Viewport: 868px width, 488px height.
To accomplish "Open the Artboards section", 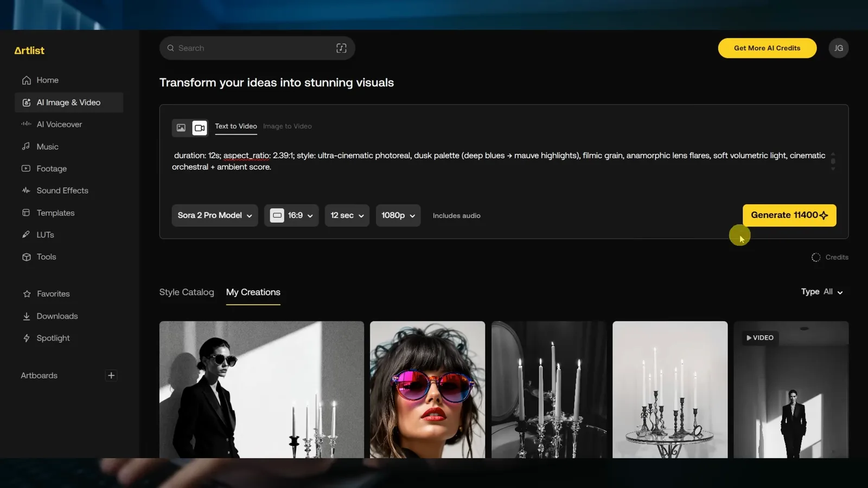I will (39, 375).
